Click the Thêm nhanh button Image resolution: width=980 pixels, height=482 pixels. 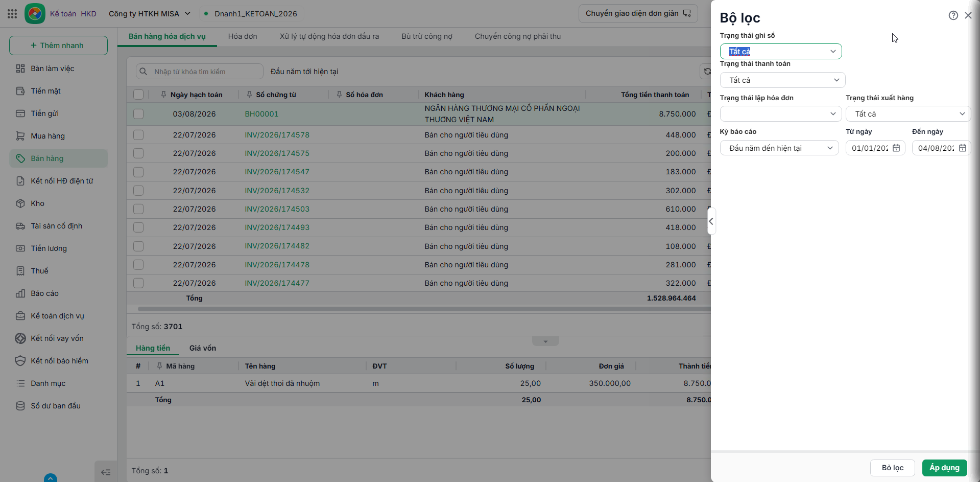point(58,45)
